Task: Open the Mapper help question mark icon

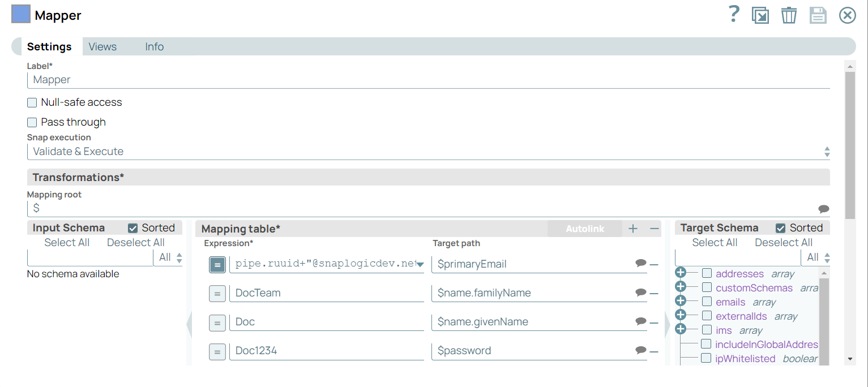Action: pos(734,14)
